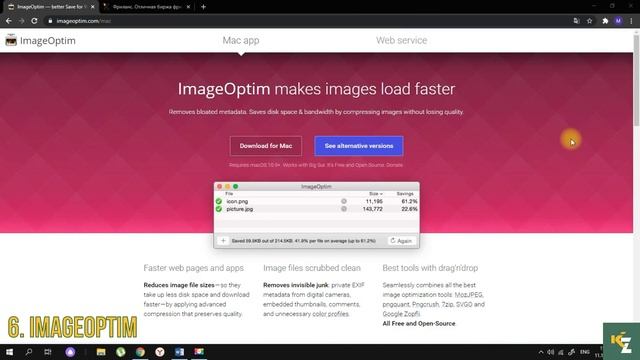Open the translate page icon
The height and width of the screenshot is (360, 640).
point(576,21)
